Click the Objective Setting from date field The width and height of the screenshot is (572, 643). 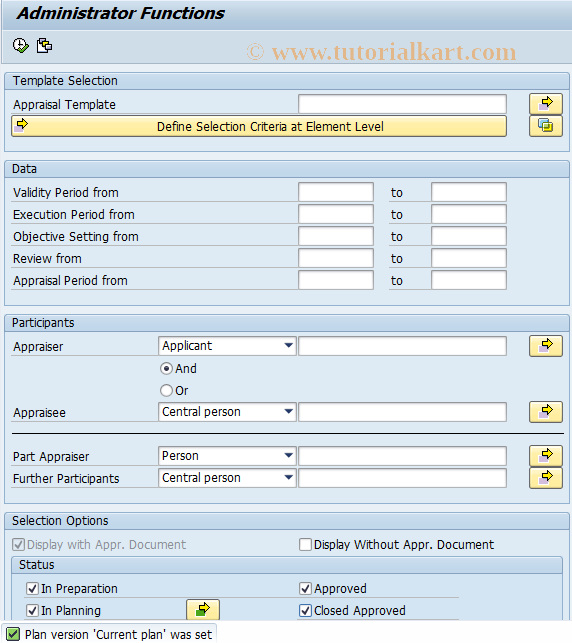click(336, 236)
